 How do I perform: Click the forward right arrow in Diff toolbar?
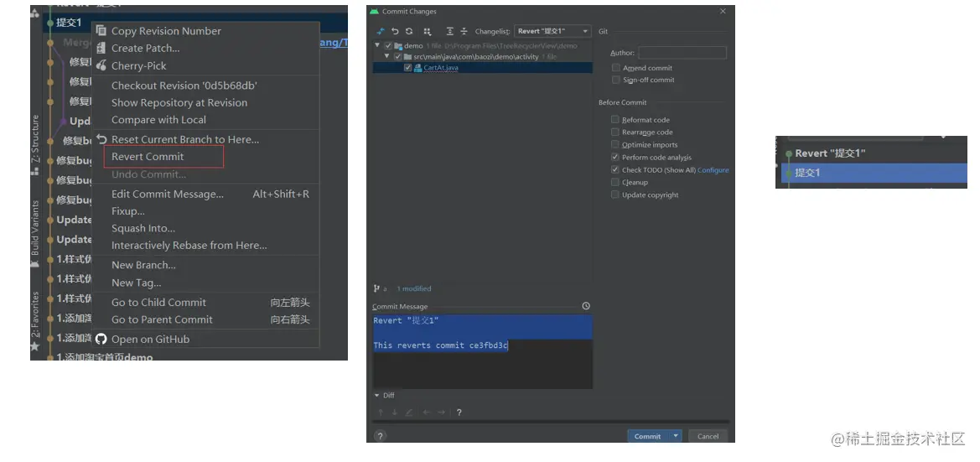click(x=442, y=412)
